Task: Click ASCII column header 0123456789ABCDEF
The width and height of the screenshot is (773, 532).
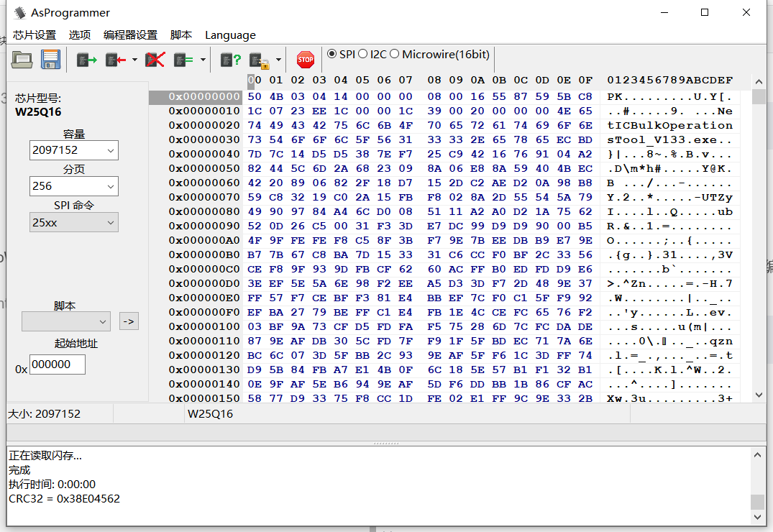Action: 669,80
